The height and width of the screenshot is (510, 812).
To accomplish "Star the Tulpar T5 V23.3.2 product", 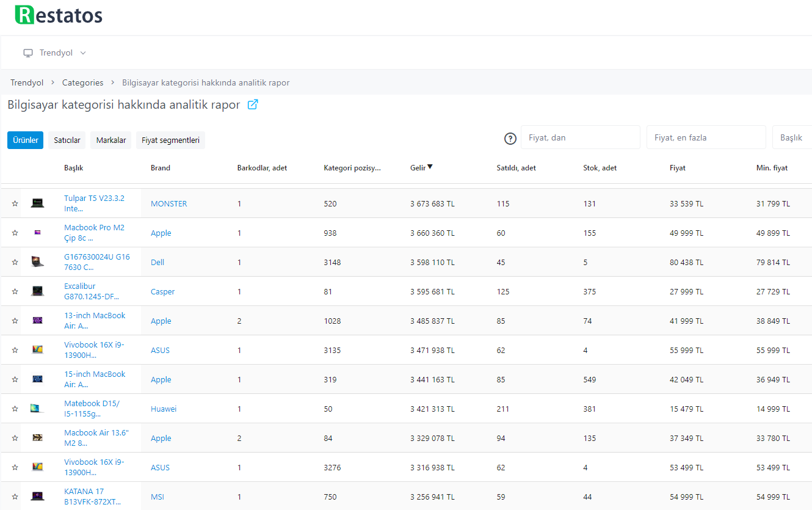I will click(x=15, y=203).
